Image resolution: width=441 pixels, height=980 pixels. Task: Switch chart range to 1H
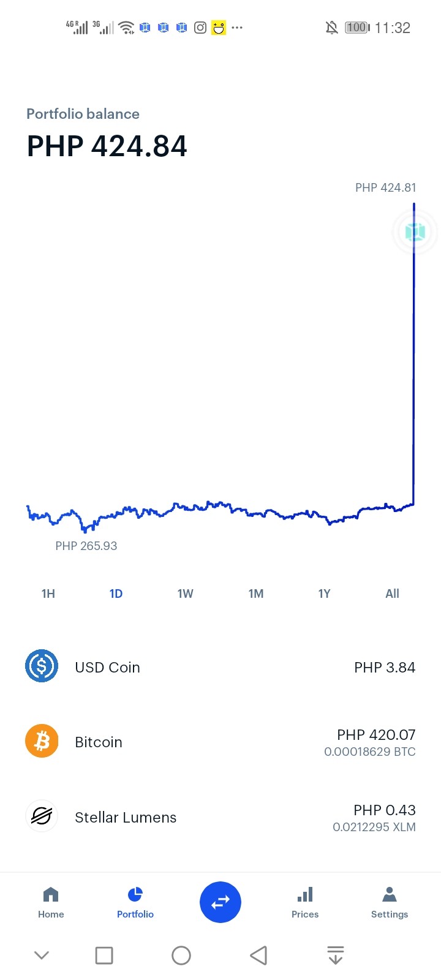(x=48, y=594)
